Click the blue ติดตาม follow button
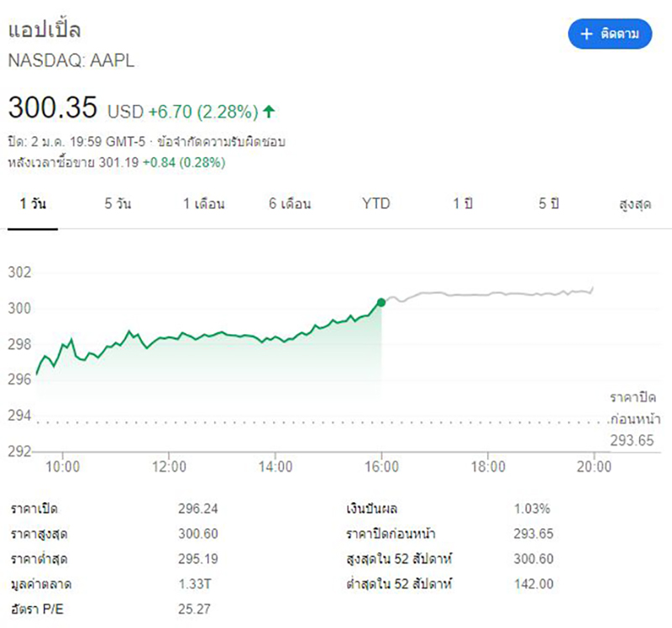672x628 pixels. coord(610,34)
